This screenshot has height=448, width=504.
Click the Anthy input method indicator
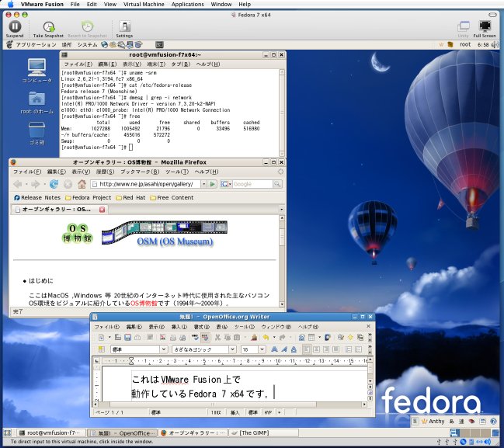tap(433, 422)
